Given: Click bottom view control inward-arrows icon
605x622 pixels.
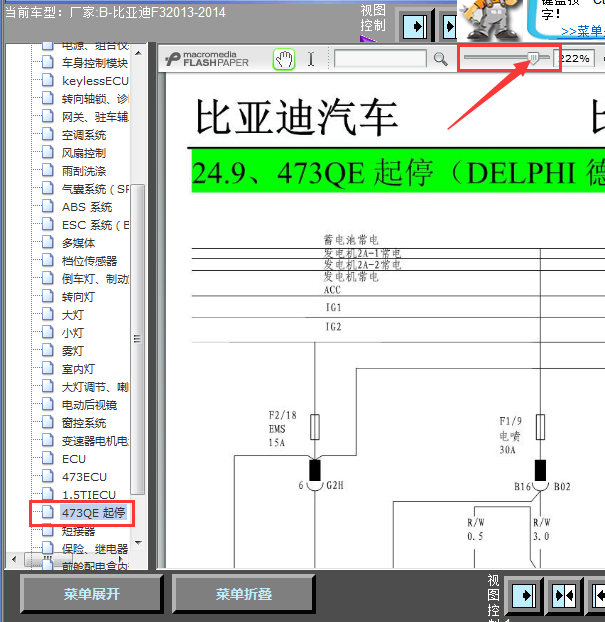Looking at the screenshot, I should coord(565,595).
